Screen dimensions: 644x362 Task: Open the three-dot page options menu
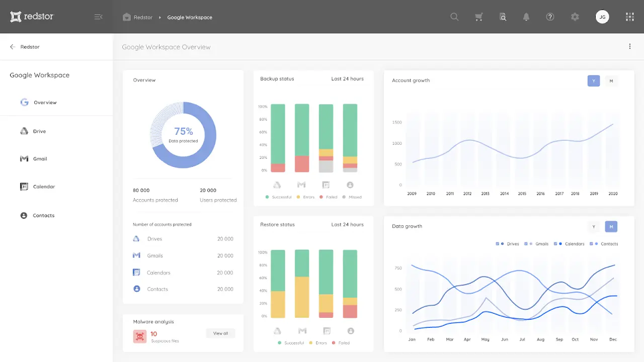click(629, 47)
